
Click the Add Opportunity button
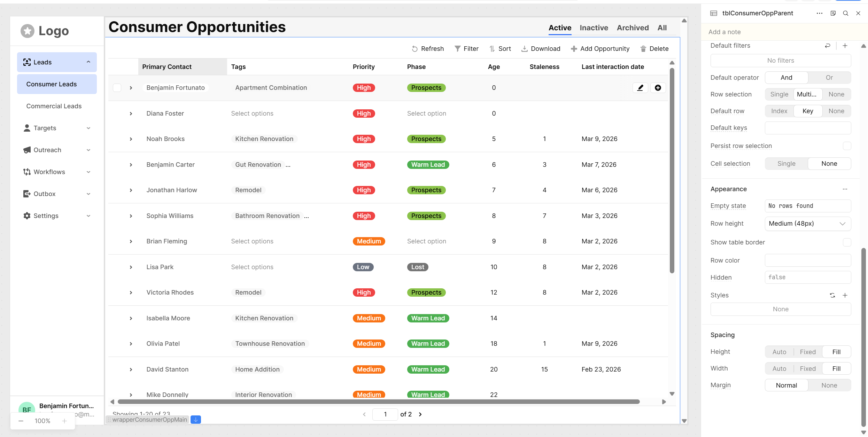tap(600, 49)
